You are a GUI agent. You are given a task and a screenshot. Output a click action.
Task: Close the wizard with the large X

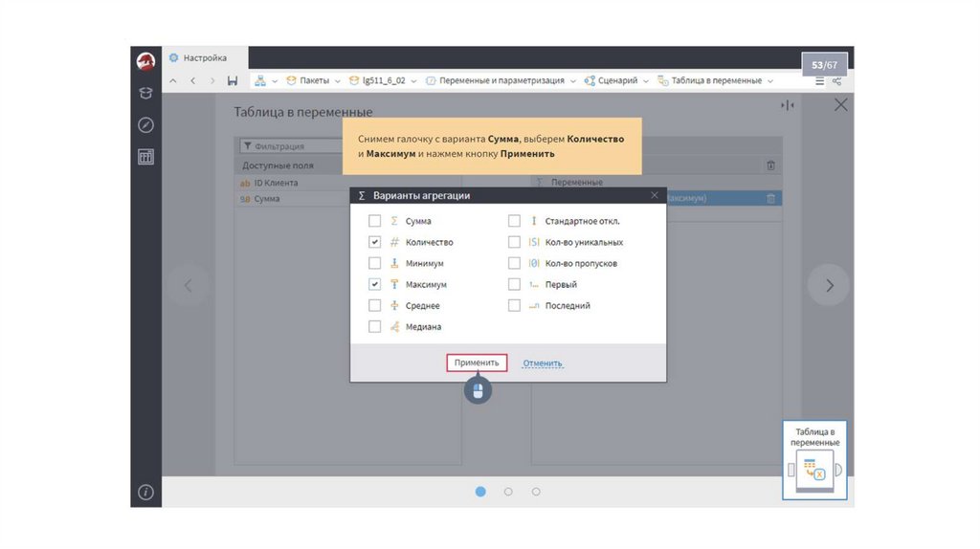[x=841, y=105]
